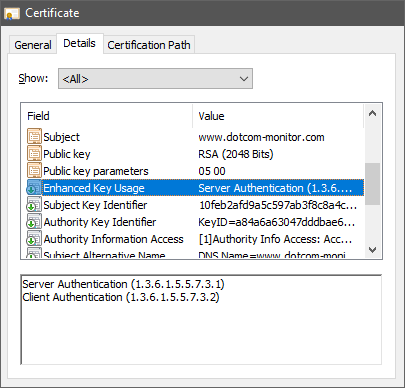Click the value RSA (2048 Bits)
405x388 pixels.
click(x=236, y=154)
